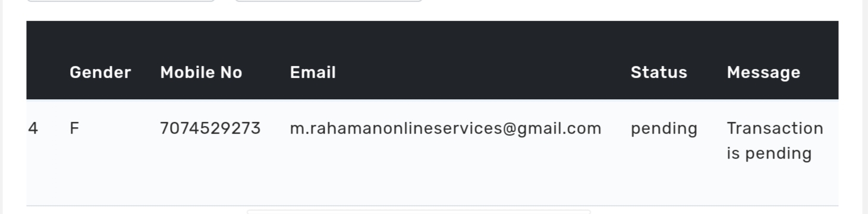Sort by the Gender column header
Screen dimensions: 868x214
100,73
